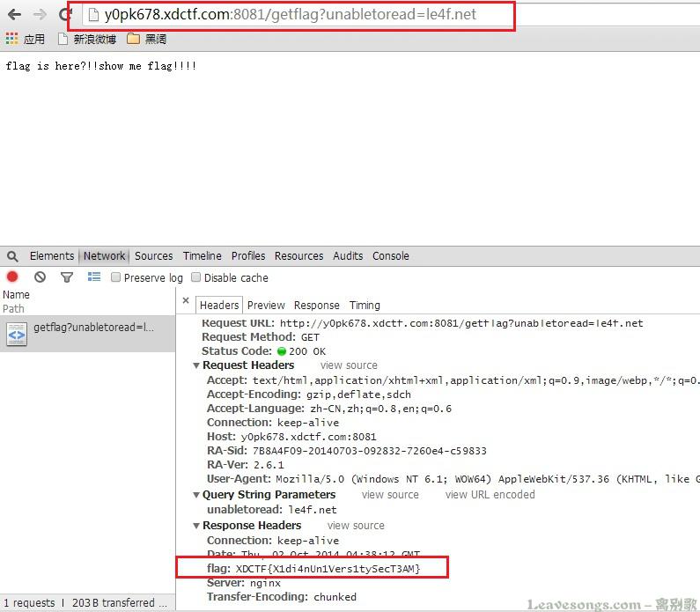The image size is (700, 612).
Task: Switch to the Console panel
Action: point(391,255)
